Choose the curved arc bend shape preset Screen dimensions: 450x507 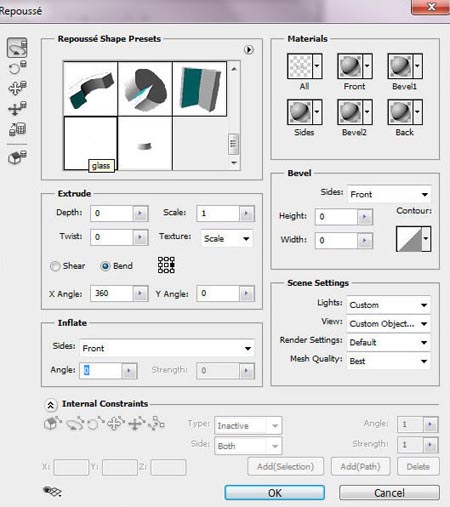tap(91, 89)
